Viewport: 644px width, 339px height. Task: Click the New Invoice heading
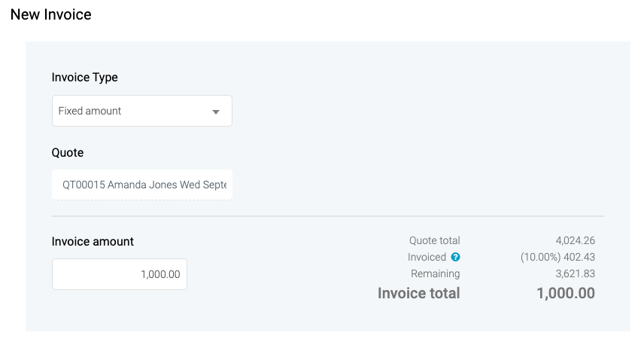(x=51, y=14)
